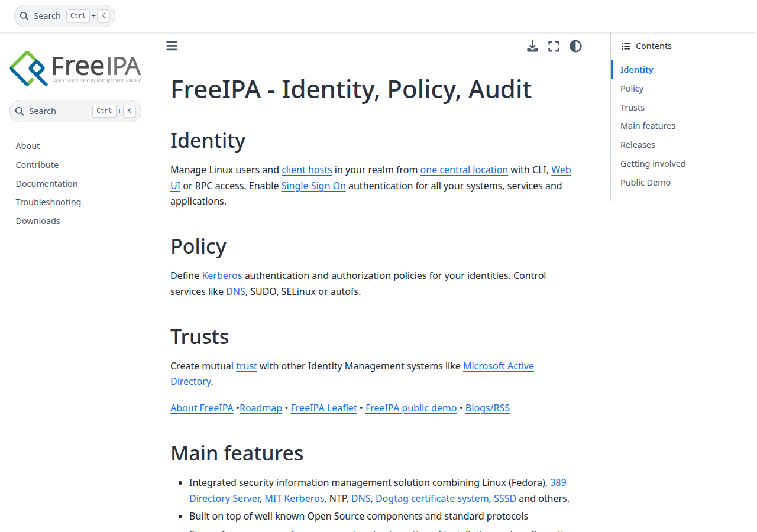Open the DNS link under Policy
Image resolution: width=757 pixels, height=532 pixels.
(235, 291)
